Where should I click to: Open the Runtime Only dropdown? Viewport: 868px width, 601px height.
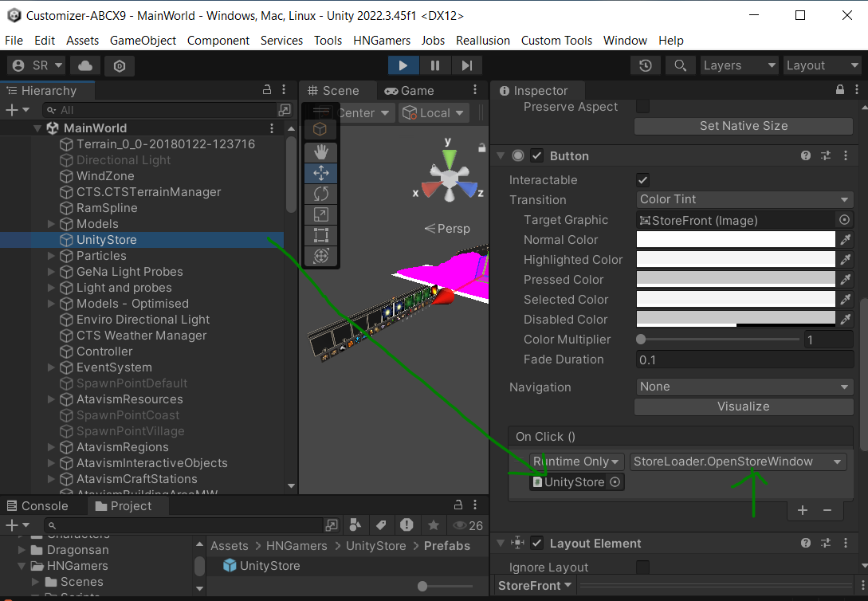(576, 462)
